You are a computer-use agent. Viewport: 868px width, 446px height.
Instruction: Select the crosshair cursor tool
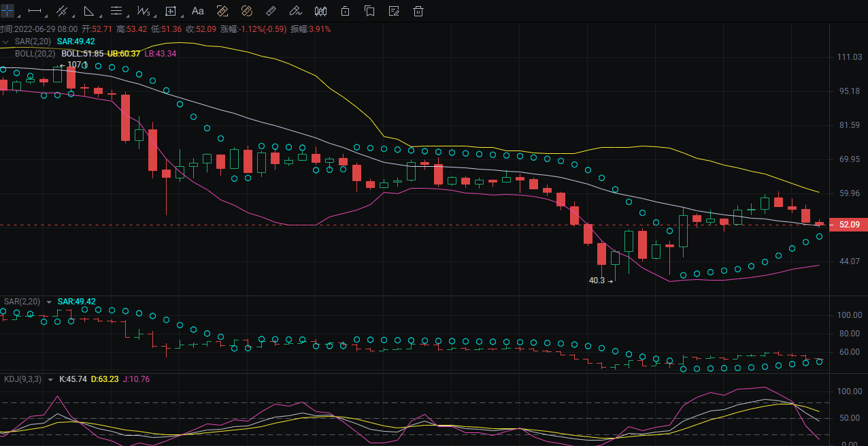click(6, 11)
